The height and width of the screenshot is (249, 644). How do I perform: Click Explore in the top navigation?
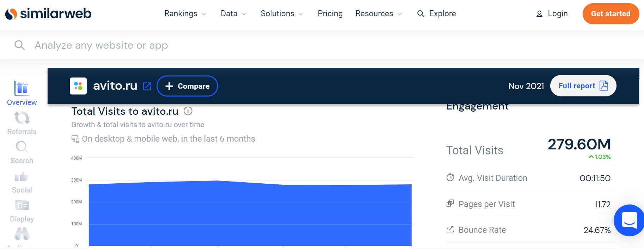coord(436,14)
